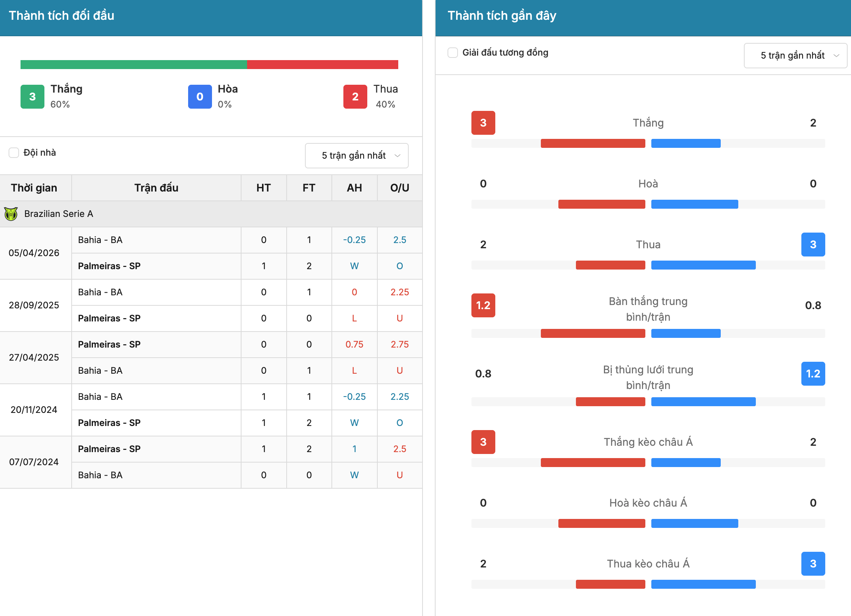Click the Bị thủng lưới trung bình/trận label
The width and height of the screenshot is (851, 616).
[648, 378]
